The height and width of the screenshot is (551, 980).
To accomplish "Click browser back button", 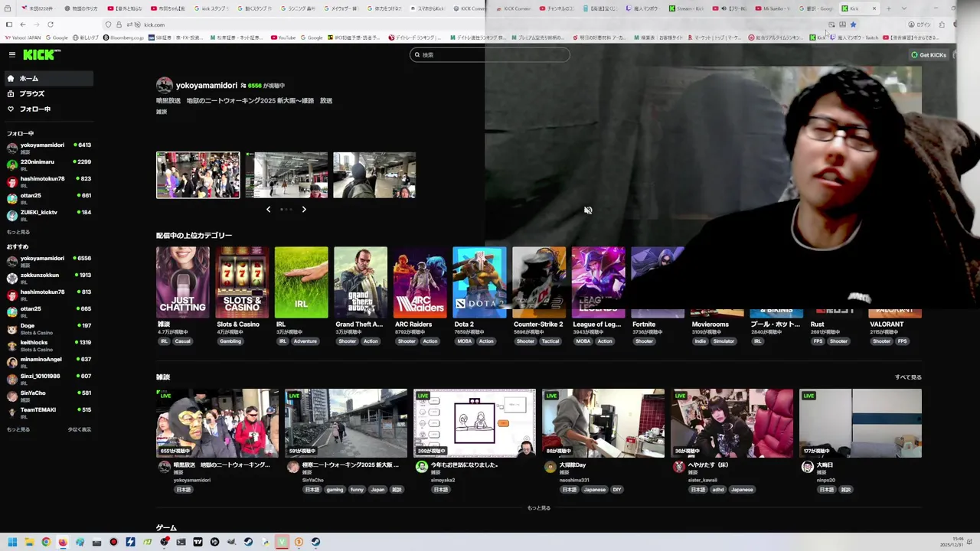I will point(22,24).
